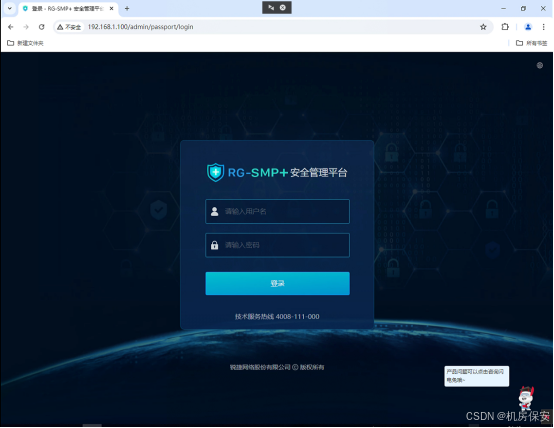The image size is (554, 428).
Task: Open the Chrome three-dot menu
Action: [543, 27]
